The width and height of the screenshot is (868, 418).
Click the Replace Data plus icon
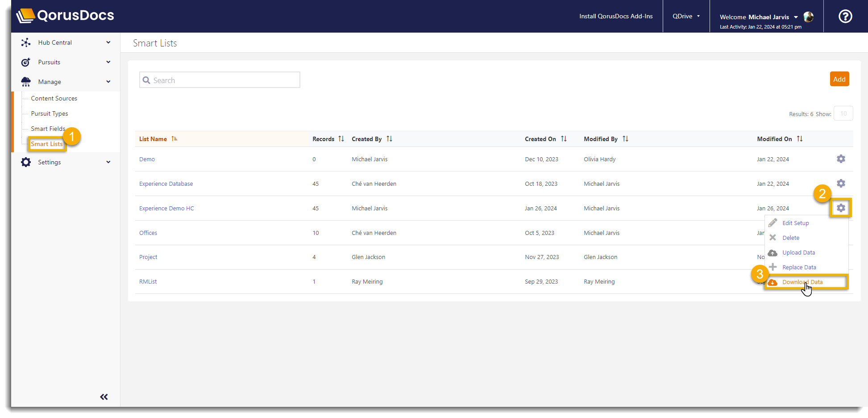(773, 267)
